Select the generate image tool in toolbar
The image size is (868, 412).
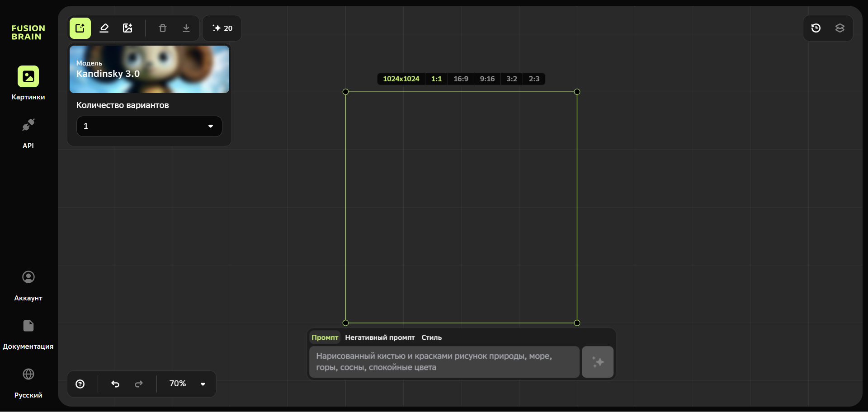pos(80,28)
